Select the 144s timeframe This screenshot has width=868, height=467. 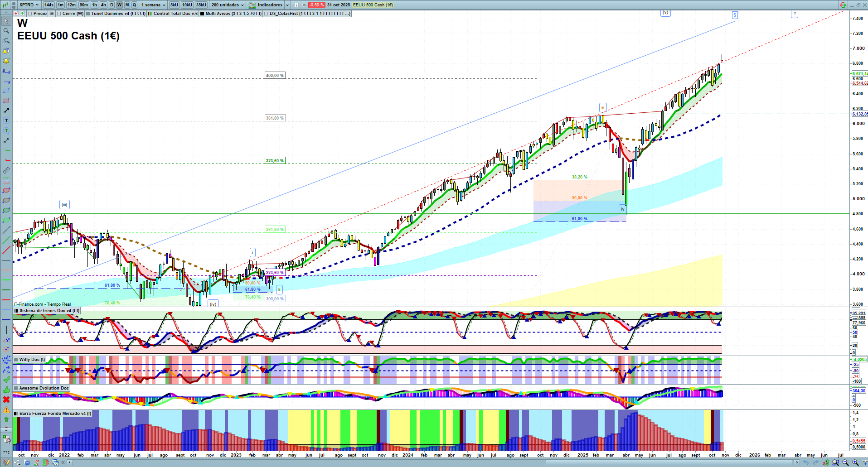point(49,5)
